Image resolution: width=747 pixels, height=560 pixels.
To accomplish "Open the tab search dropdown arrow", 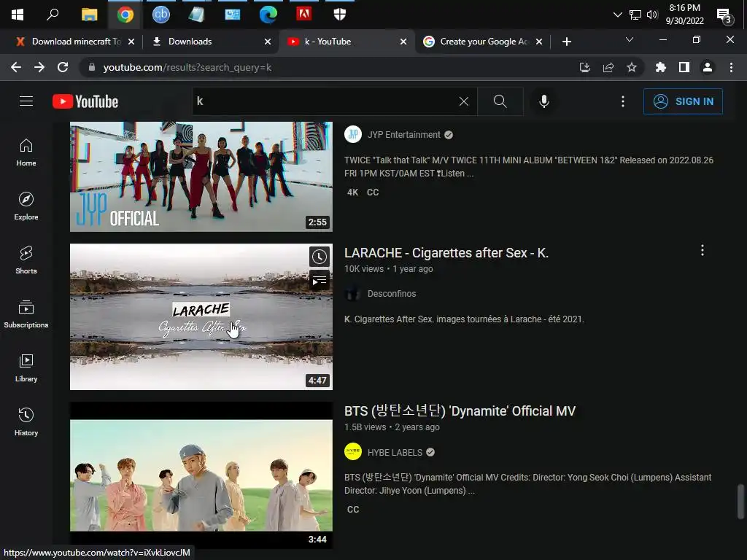I will [x=630, y=40].
